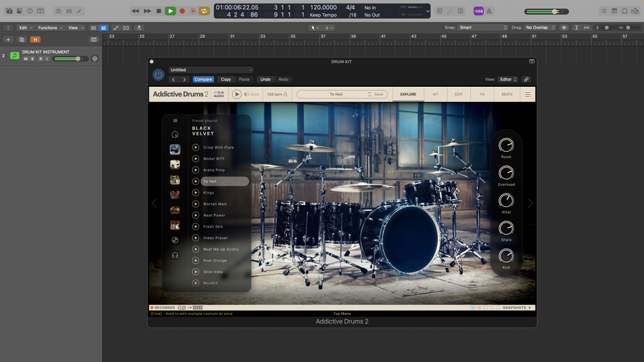
Task: Click the headphones icon in the sidebar
Action: 175,255
